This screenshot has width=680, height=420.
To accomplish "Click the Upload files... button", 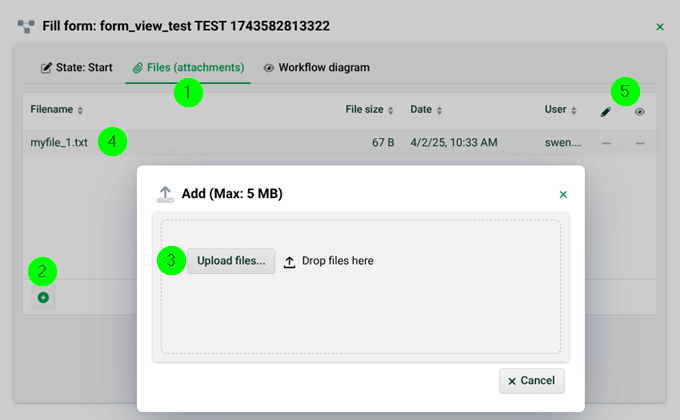I will point(231,261).
